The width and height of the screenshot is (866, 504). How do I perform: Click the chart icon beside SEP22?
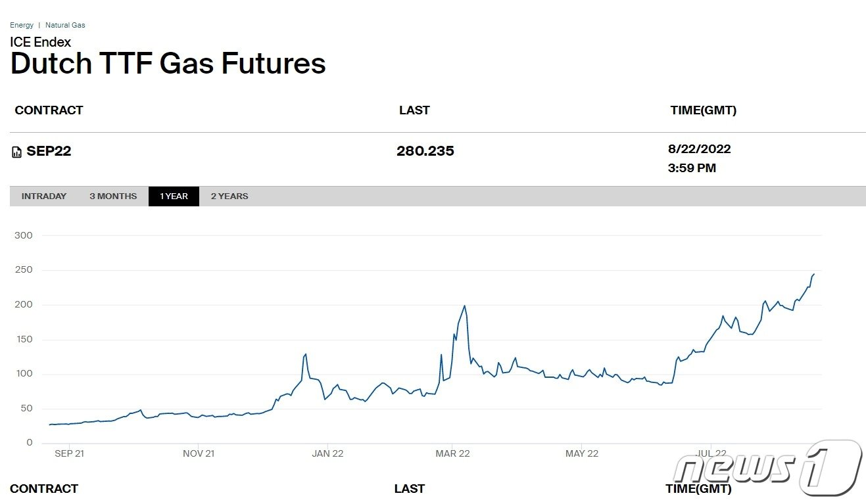[x=17, y=152]
